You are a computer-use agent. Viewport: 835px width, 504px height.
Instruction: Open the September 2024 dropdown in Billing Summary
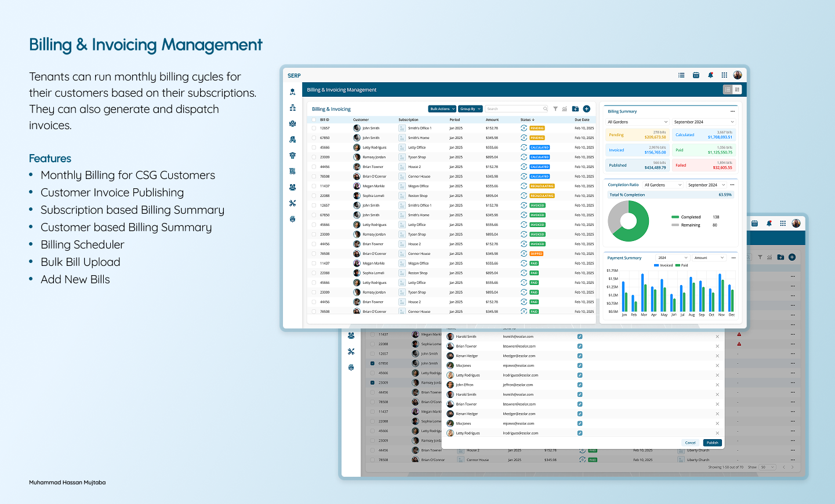[703, 122]
